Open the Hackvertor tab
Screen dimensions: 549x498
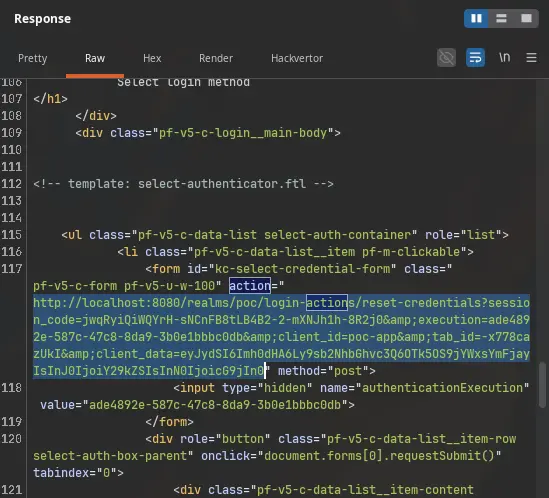click(x=297, y=58)
